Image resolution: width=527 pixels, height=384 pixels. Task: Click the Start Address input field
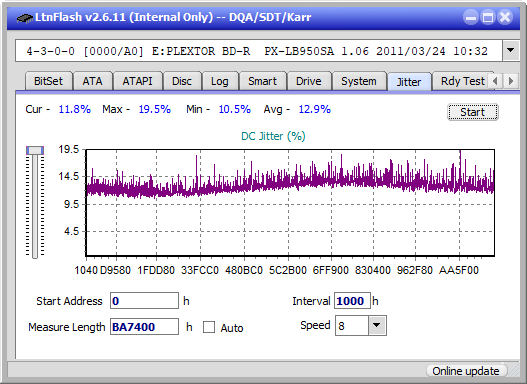pos(144,301)
